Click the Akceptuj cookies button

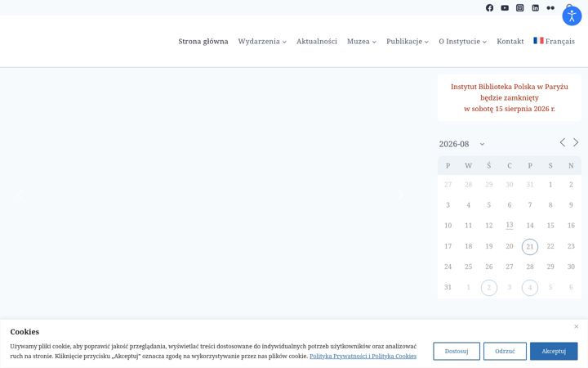click(x=554, y=351)
